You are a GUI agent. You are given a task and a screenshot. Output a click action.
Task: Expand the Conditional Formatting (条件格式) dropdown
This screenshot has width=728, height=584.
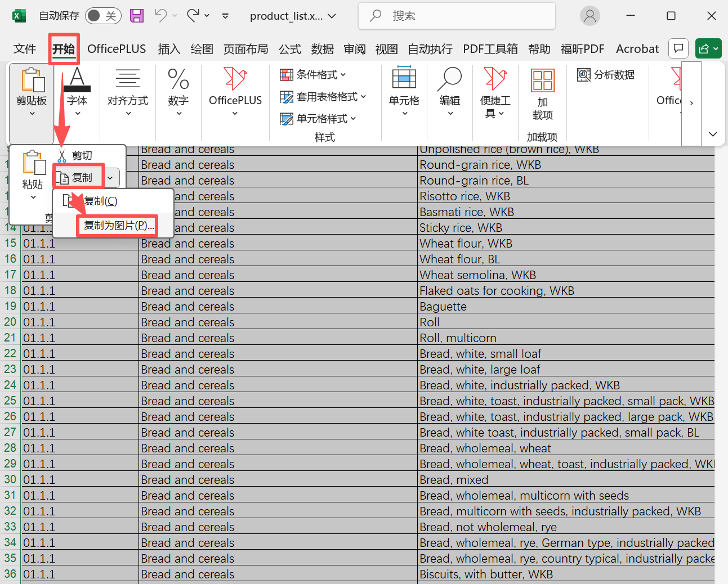click(x=313, y=75)
